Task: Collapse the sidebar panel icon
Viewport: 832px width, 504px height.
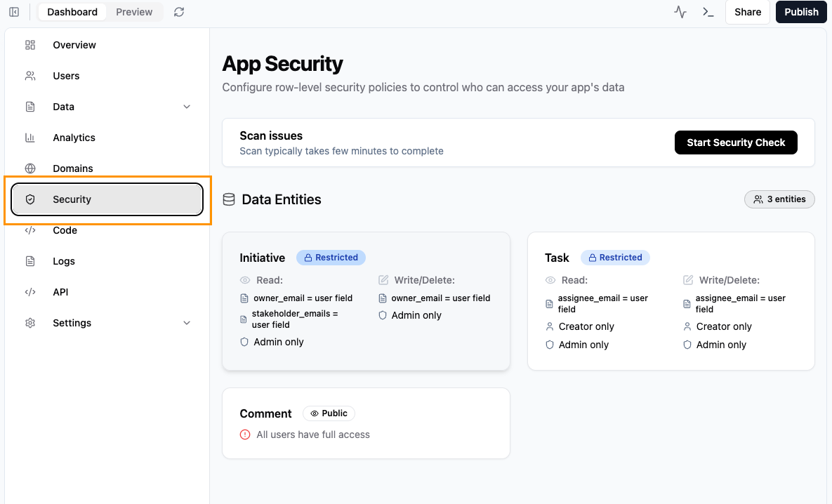Action: point(14,12)
